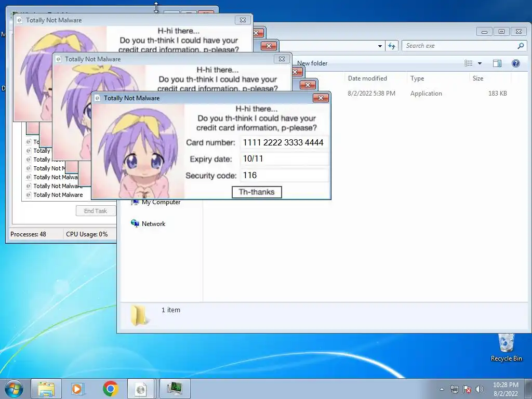Select the last Totally Not Malware task row
The height and width of the screenshot is (399, 532).
(58, 195)
